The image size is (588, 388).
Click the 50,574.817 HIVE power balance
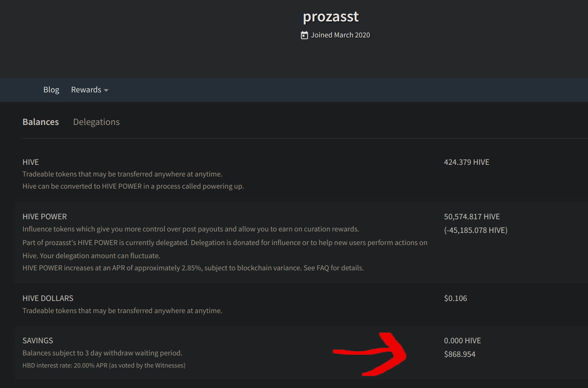pos(472,216)
